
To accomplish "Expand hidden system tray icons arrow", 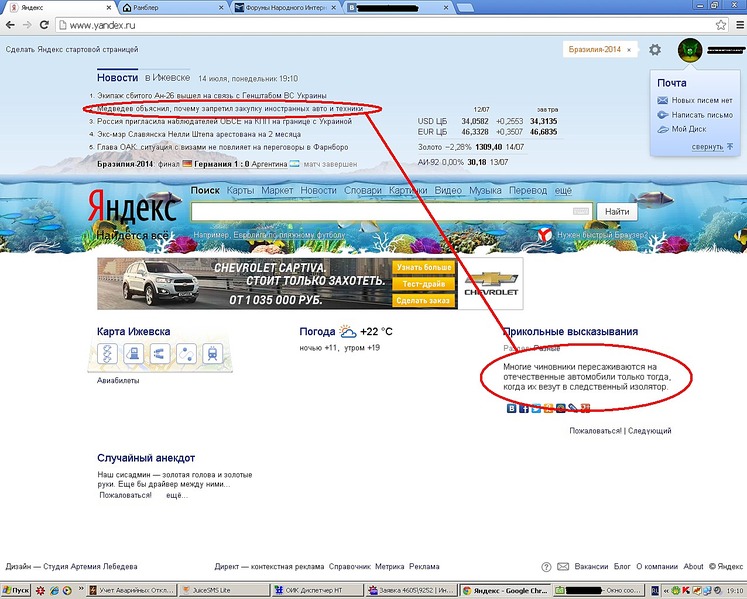I will click(666, 590).
